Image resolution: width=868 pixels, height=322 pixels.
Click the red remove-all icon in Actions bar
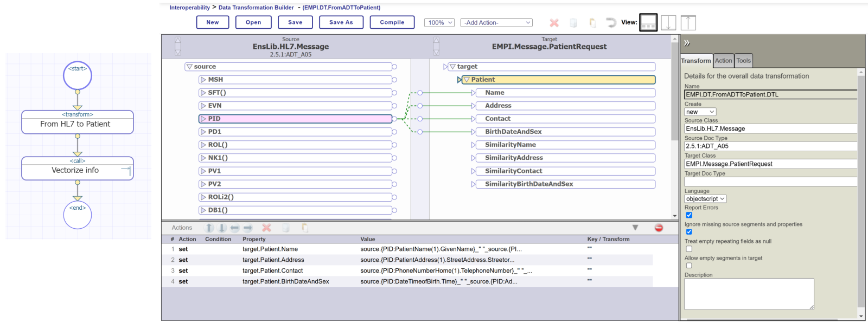coord(659,228)
